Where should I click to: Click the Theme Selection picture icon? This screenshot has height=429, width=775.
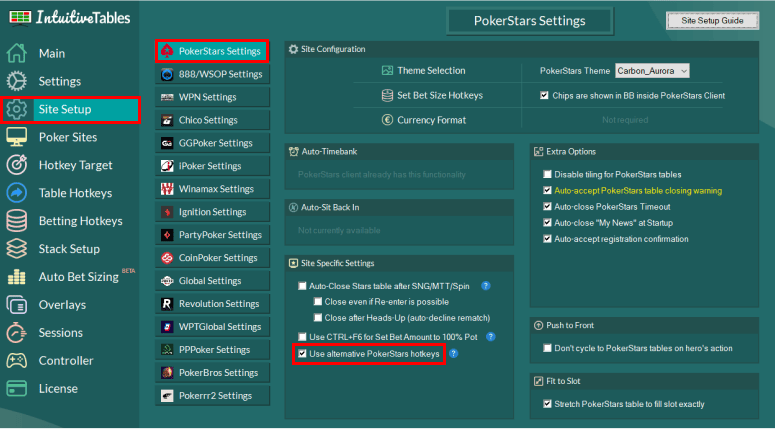pyautogui.click(x=388, y=71)
